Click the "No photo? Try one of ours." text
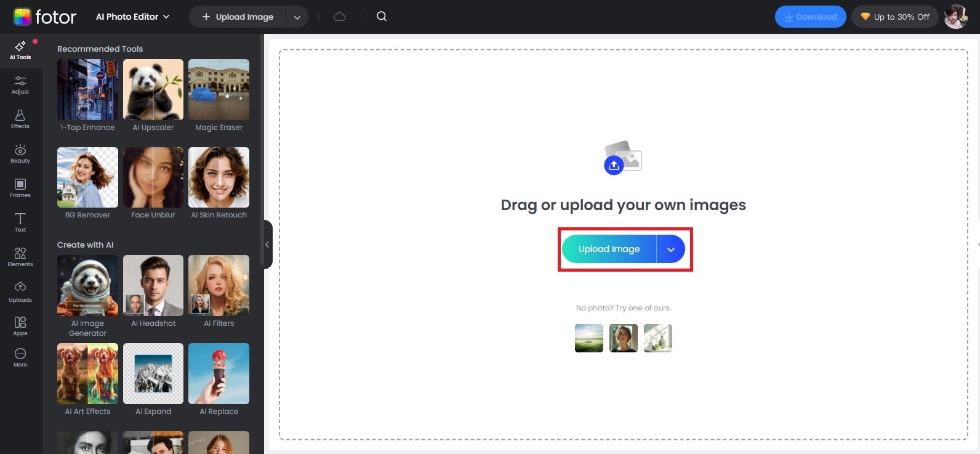Image resolution: width=980 pixels, height=454 pixels. 624,308
